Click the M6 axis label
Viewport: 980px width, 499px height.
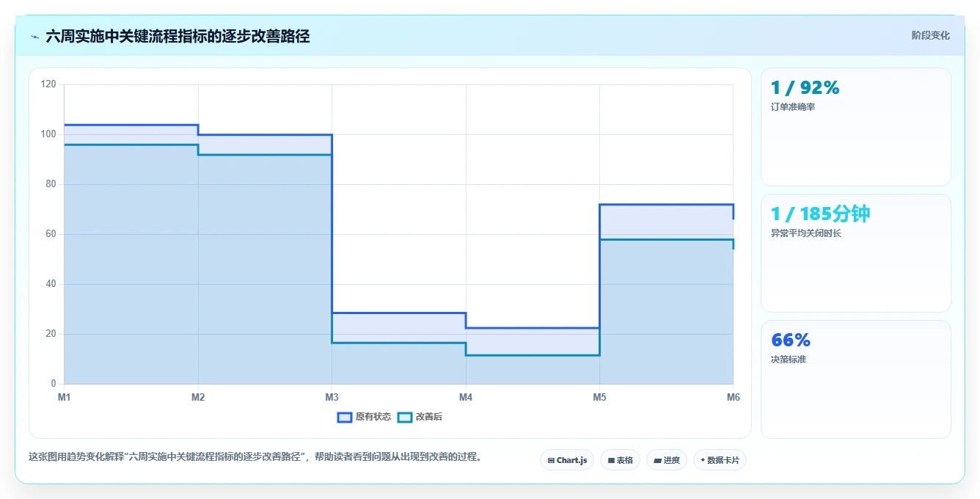[733, 397]
